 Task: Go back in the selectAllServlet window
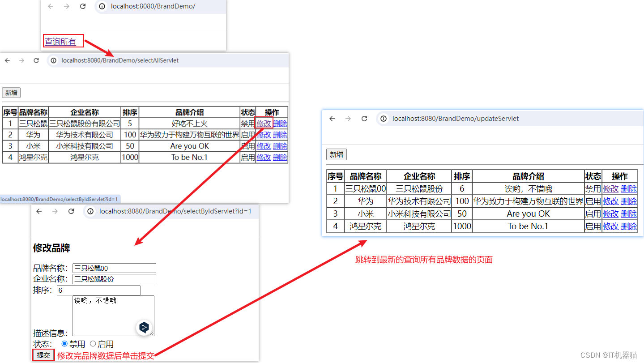tap(7, 60)
